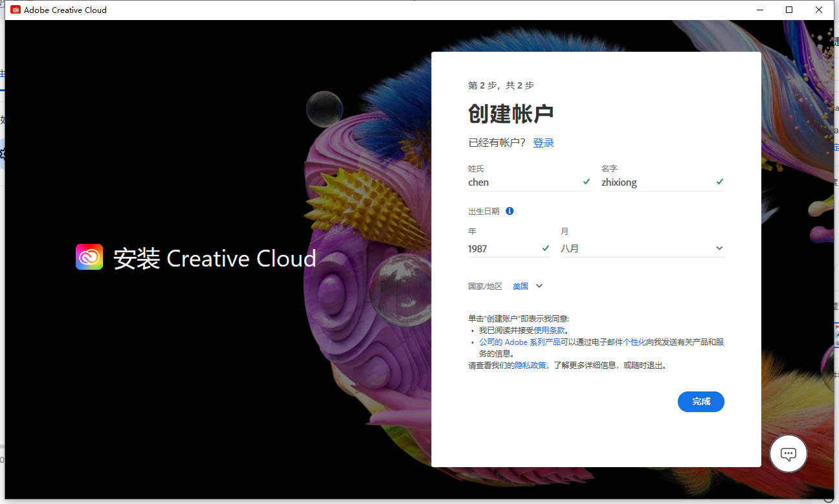This screenshot has height=504, width=839.
Task: Click the Adobe Creative Cloud title bar icon
Action: (14, 10)
